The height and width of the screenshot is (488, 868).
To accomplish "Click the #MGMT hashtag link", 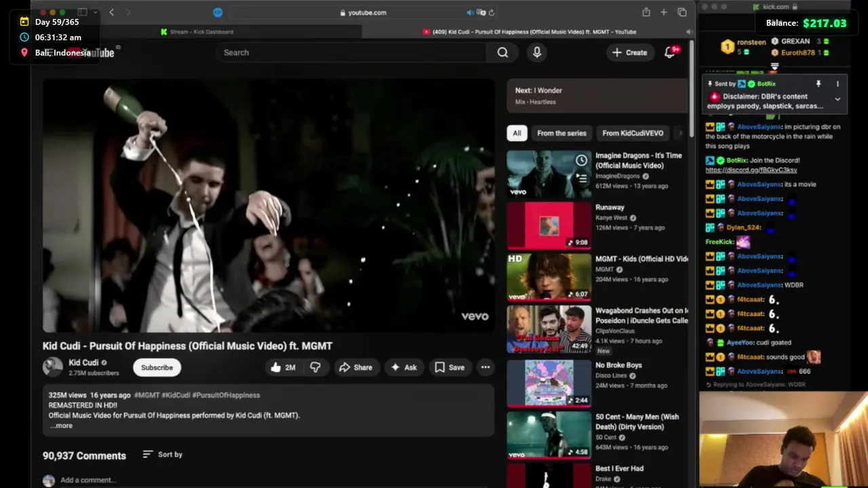I will pos(147,395).
